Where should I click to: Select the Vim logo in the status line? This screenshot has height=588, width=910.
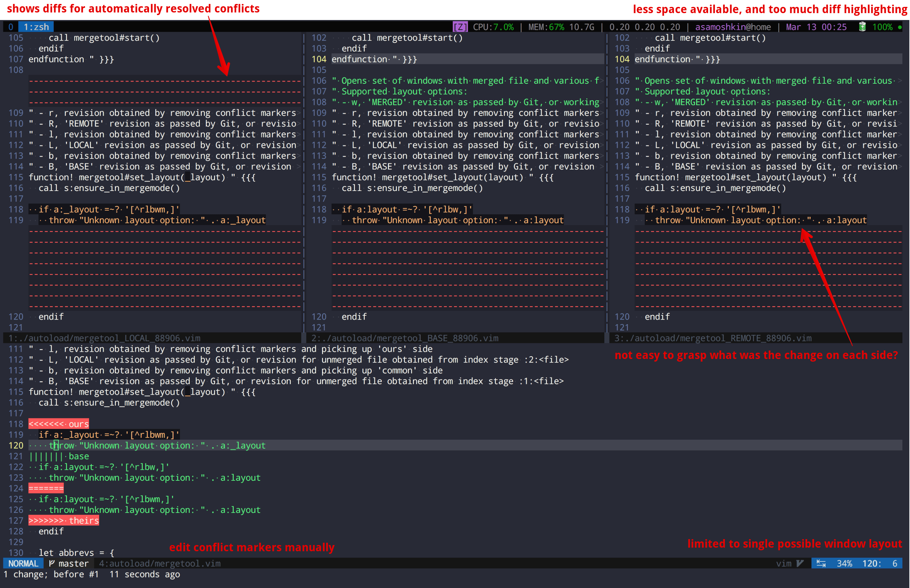[x=799, y=563]
